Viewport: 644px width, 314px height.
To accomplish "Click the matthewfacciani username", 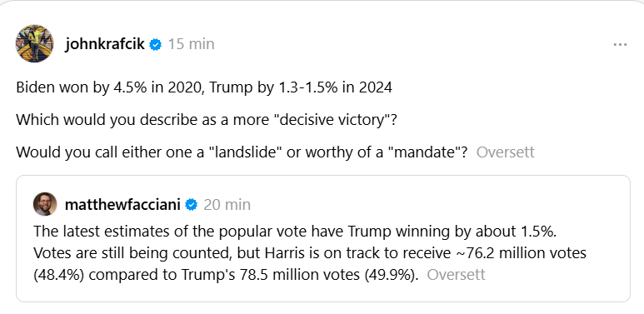I will pos(122,204).
